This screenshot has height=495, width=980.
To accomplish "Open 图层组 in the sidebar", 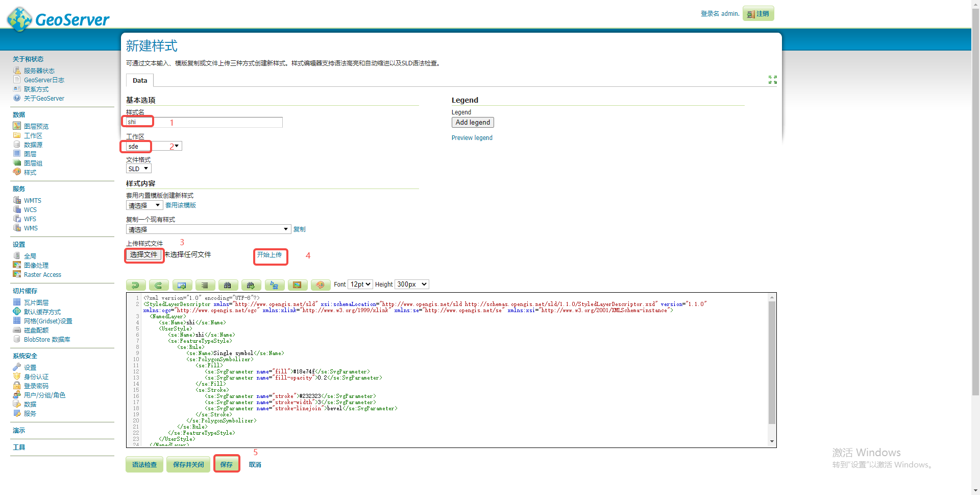I will 33,163.
